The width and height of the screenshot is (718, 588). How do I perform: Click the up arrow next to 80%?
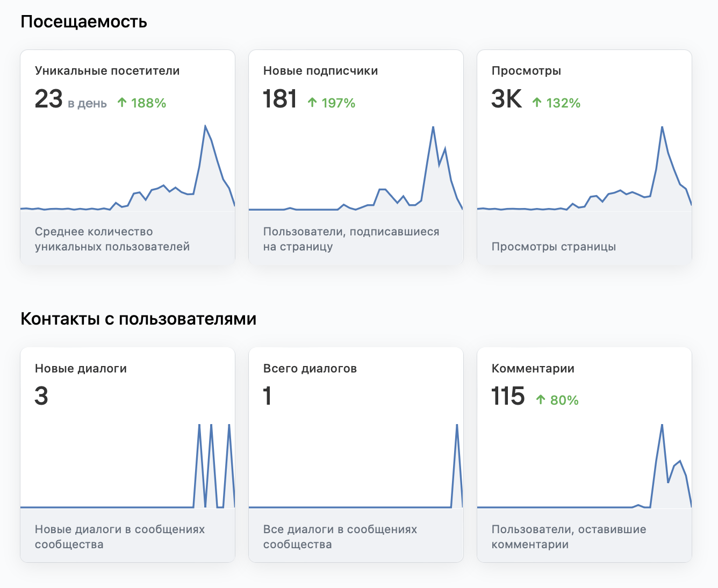click(541, 400)
